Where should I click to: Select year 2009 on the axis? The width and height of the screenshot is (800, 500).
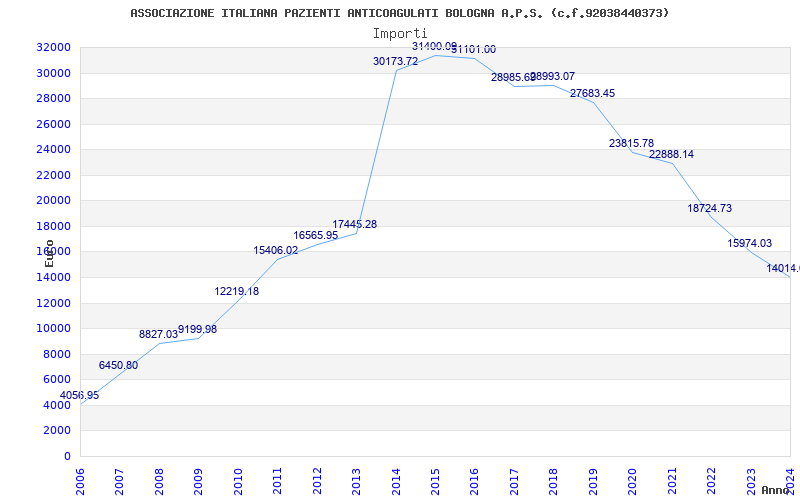pos(198,480)
